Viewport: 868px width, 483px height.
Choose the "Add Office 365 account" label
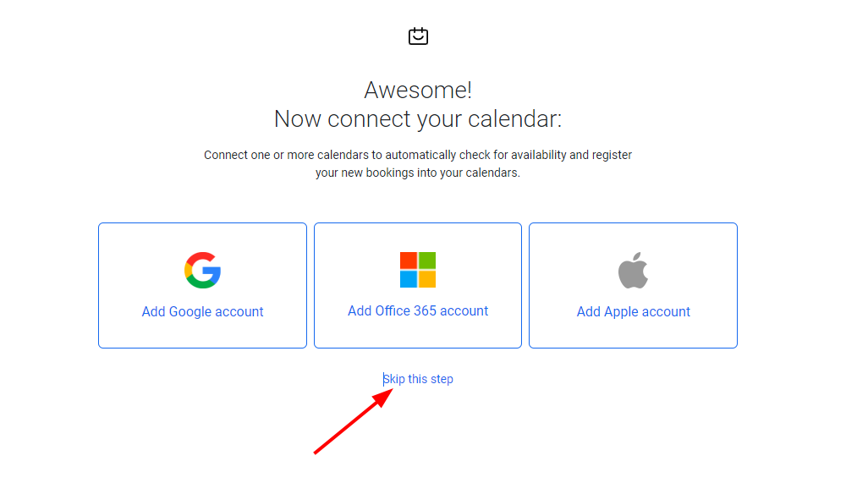(x=418, y=310)
